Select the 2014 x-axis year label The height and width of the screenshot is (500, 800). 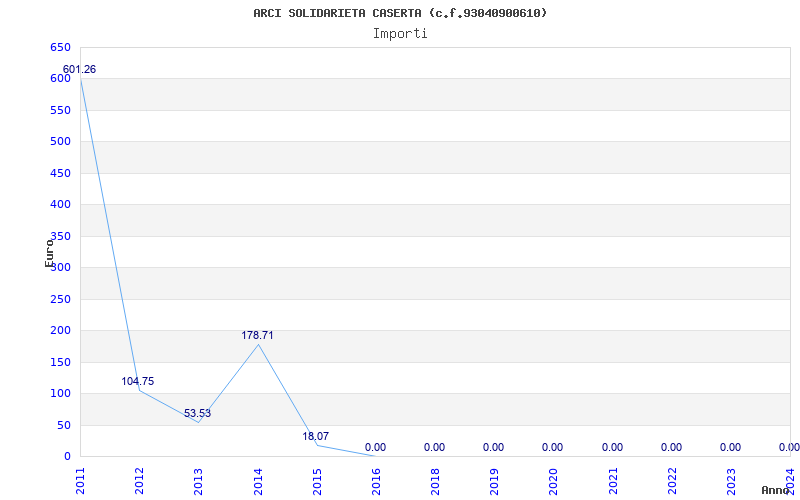coord(258,481)
